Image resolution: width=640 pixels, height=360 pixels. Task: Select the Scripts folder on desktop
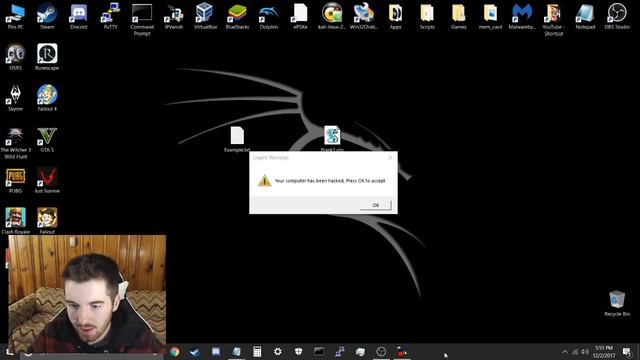coord(427,16)
